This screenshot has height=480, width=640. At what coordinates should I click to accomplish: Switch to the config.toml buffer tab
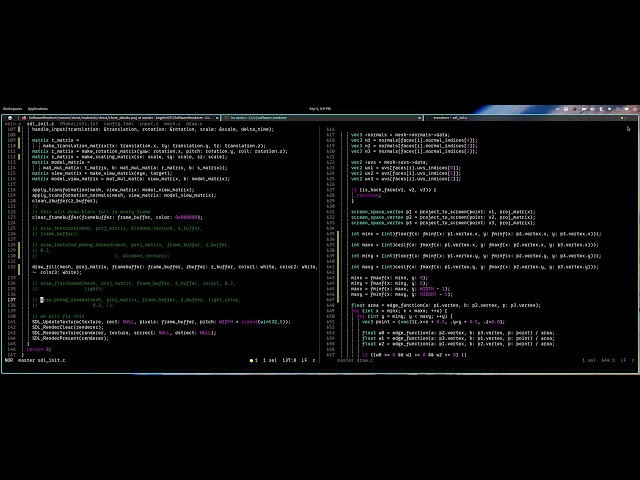click(x=118, y=124)
